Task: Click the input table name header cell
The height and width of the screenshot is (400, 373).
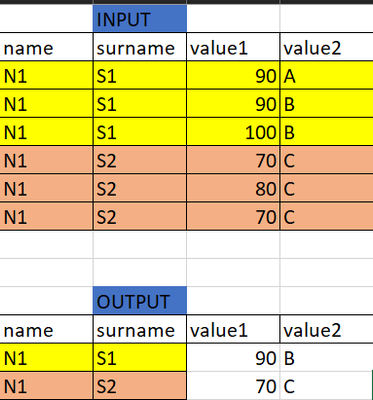Action: point(46,47)
